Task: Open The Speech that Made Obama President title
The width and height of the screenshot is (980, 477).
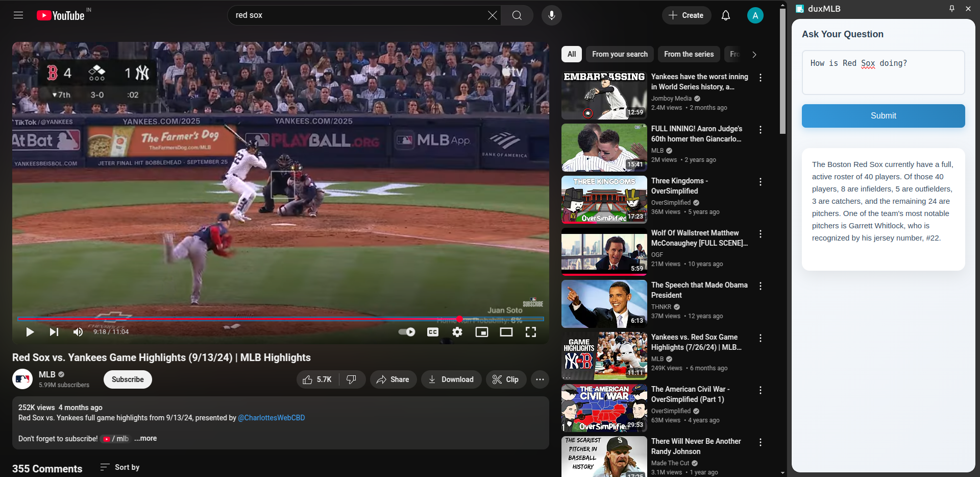Action: 699,290
